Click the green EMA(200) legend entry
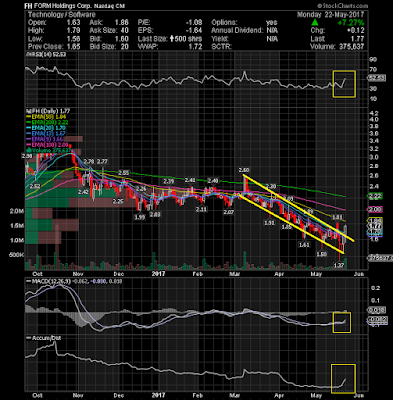Screen dimensions: 393x400 pyautogui.click(x=48, y=122)
